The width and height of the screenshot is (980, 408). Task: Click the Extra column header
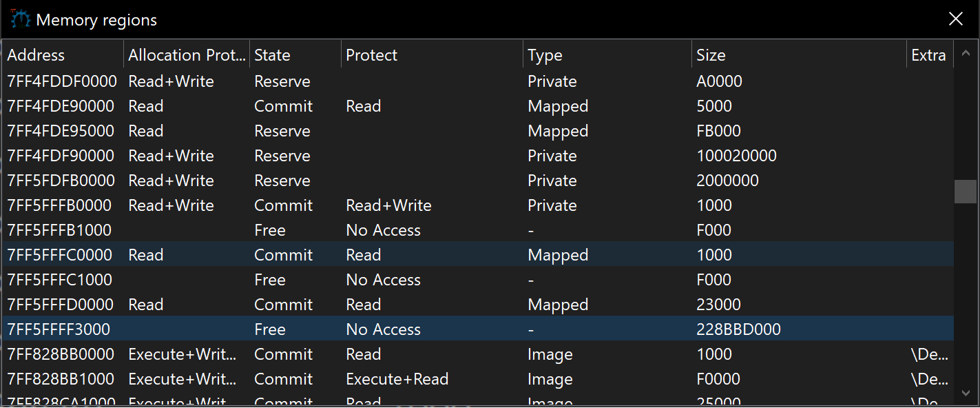928,55
